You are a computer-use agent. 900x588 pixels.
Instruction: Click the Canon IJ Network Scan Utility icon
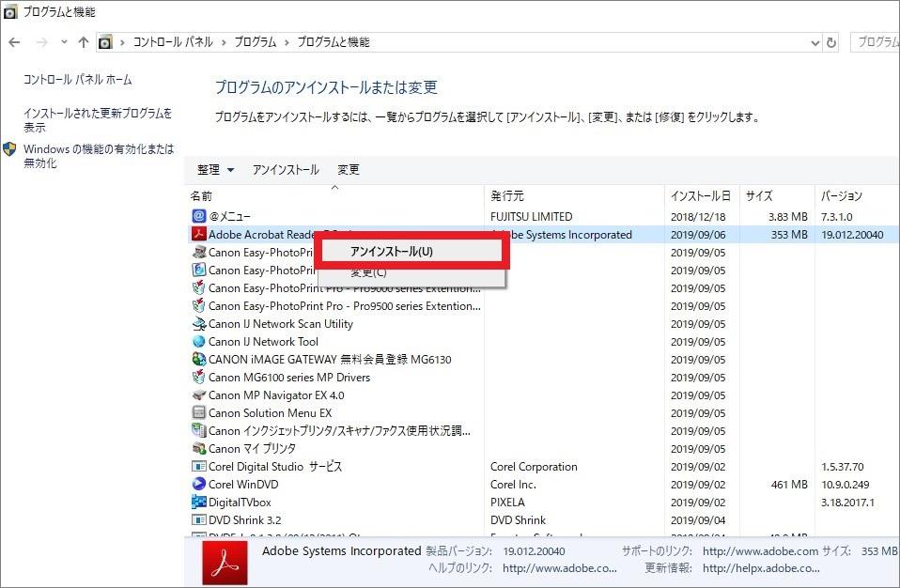coord(198,323)
